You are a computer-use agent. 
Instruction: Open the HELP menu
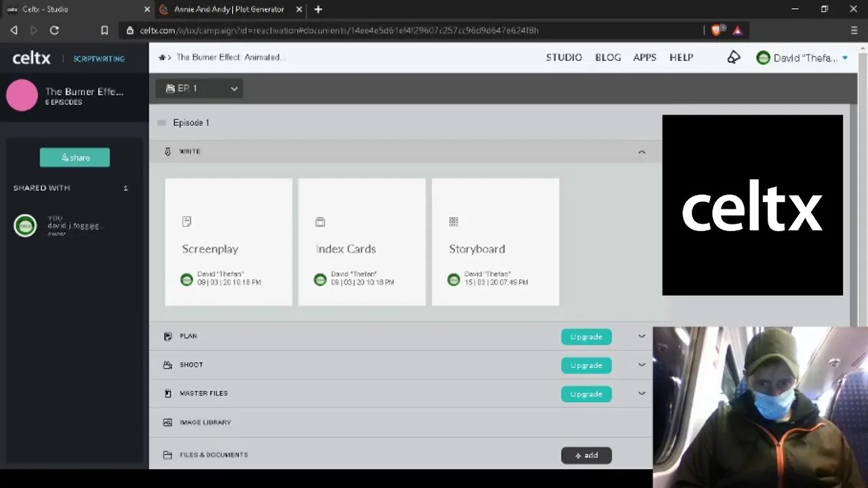(x=681, y=58)
